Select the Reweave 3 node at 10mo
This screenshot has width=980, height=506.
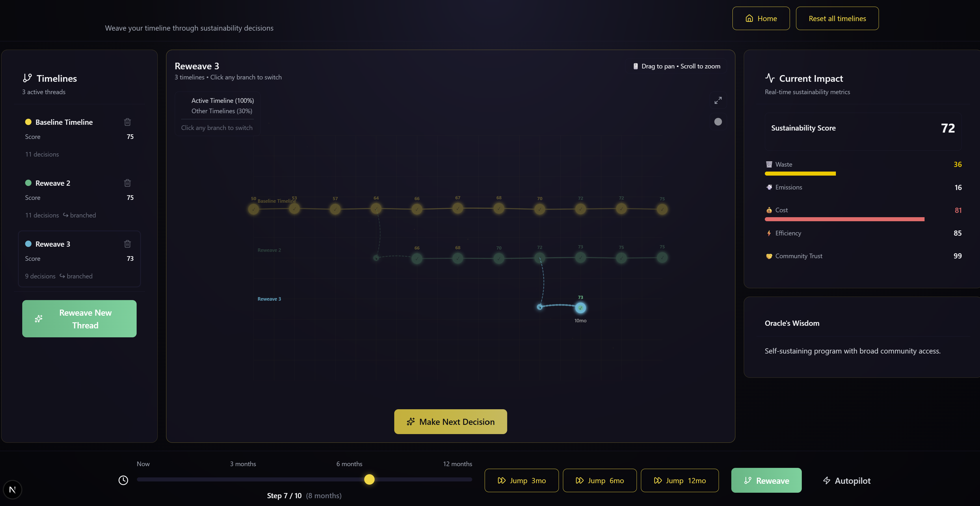point(580,308)
